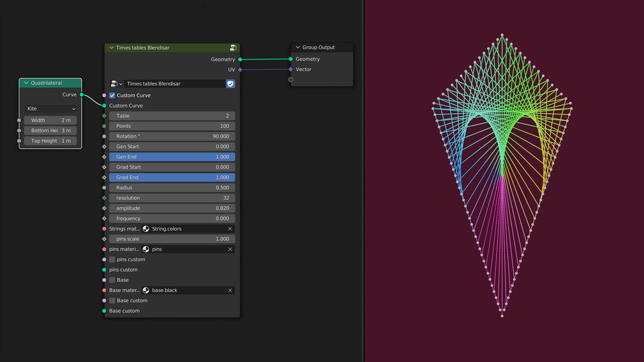Clear the String.colors material
Viewport: 644px width, 362px height.
pos(230,229)
